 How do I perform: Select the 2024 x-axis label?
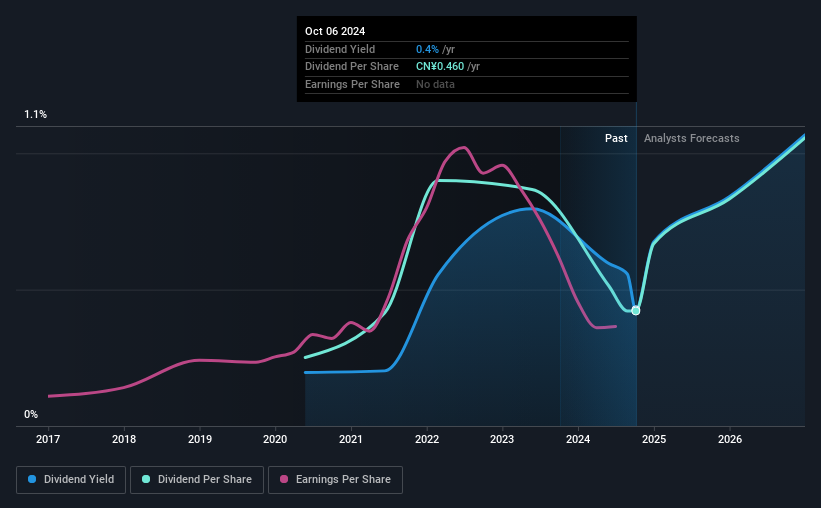pyautogui.click(x=578, y=439)
